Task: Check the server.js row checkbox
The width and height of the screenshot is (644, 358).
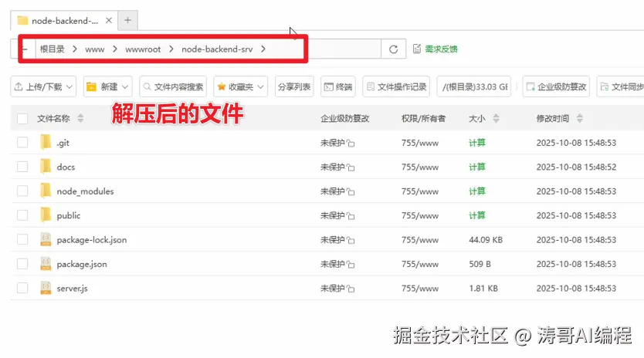Action: click(22, 288)
